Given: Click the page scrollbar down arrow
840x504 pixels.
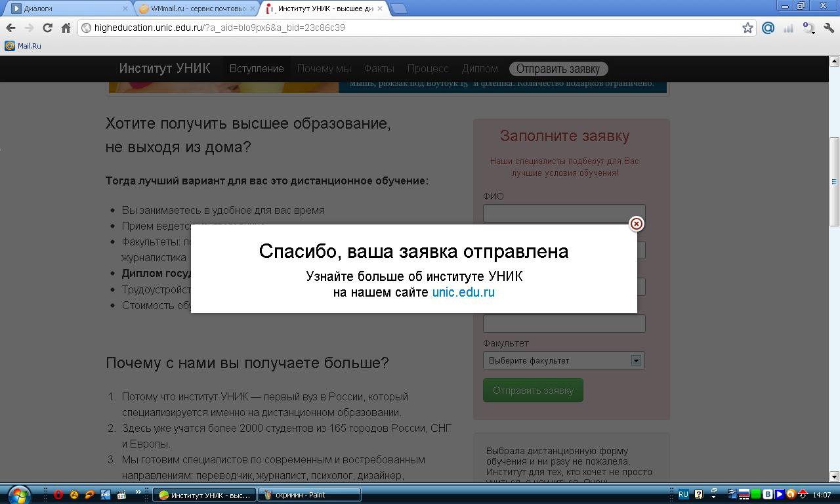Looking at the screenshot, I should pyautogui.click(x=834, y=476).
